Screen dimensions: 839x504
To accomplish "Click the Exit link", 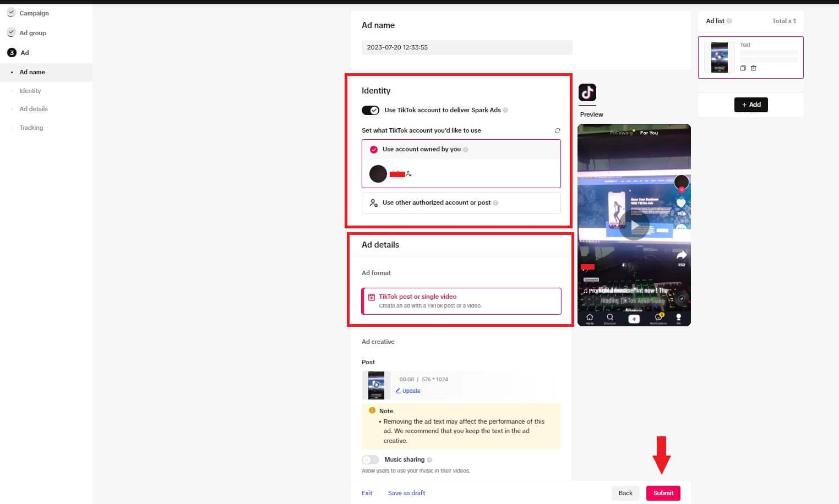I will (x=367, y=493).
